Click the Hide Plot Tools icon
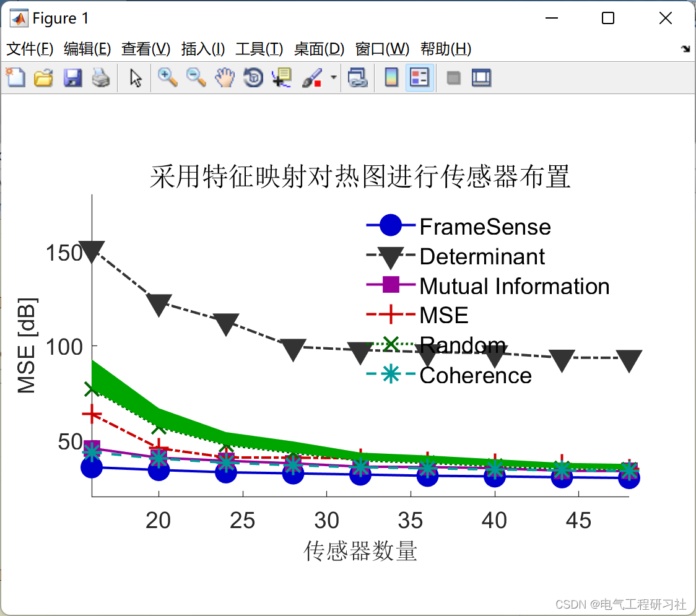The width and height of the screenshot is (696, 616). 453,79
